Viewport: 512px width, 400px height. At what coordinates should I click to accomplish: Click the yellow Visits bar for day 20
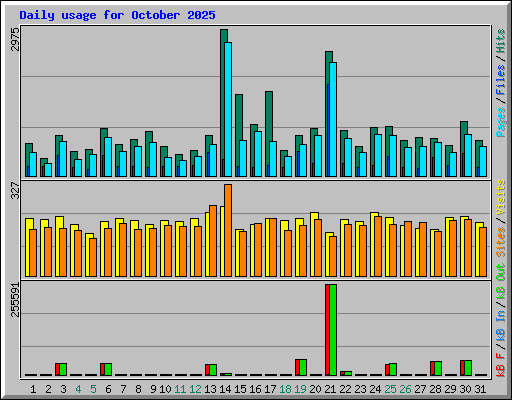click(313, 244)
